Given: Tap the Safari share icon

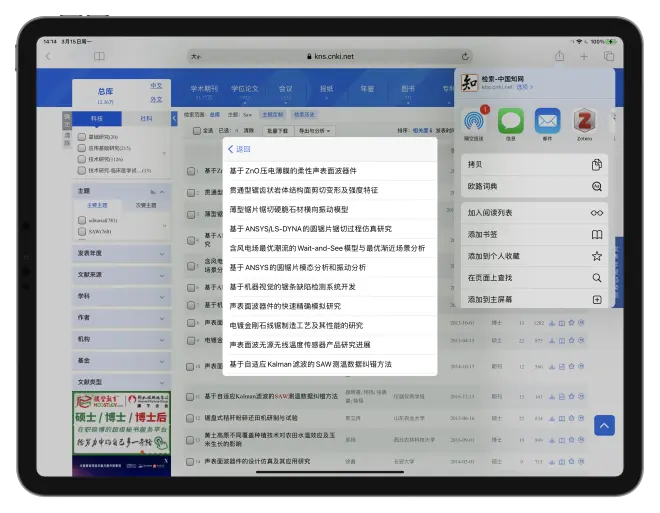Looking at the screenshot, I should click(x=559, y=56).
